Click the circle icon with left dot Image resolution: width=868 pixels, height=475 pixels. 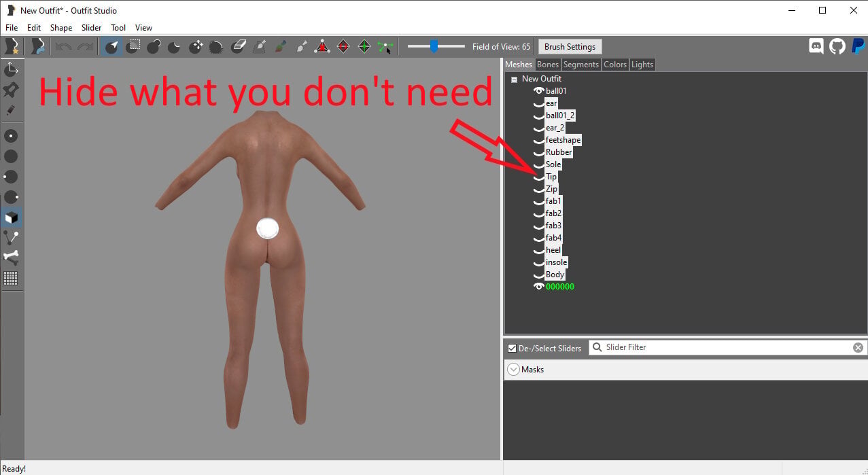click(11, 177)
